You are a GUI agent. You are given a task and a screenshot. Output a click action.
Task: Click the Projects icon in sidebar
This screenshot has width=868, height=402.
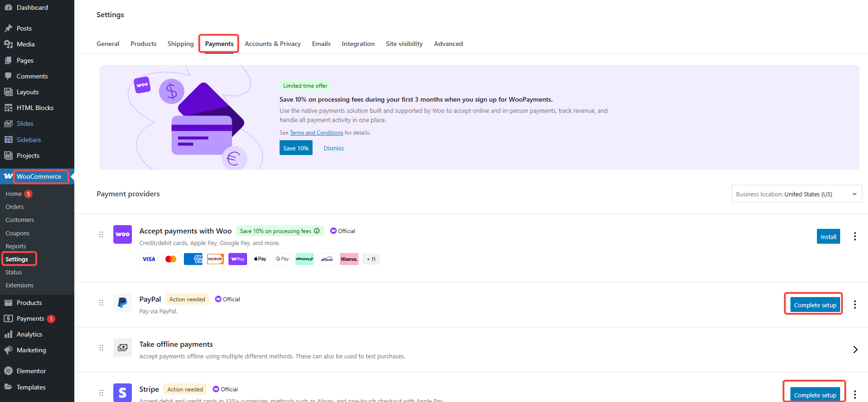pyautogui.click(x=8, y=156)
